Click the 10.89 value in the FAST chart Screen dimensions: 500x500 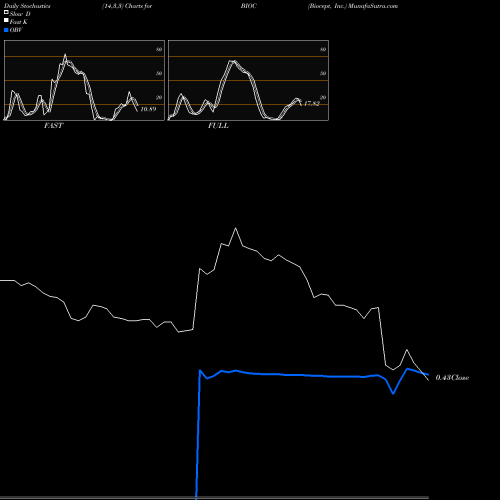click(148, 109)
